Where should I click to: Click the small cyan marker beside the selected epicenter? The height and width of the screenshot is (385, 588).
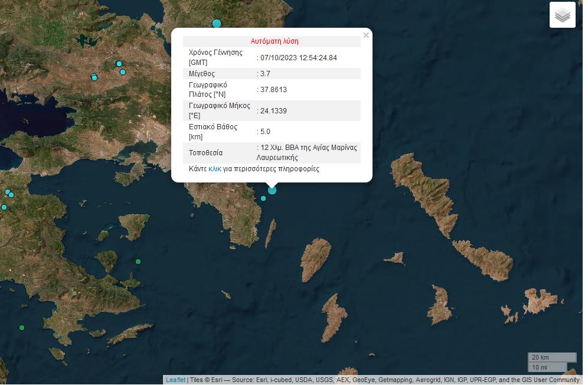(x=263, y=198)
